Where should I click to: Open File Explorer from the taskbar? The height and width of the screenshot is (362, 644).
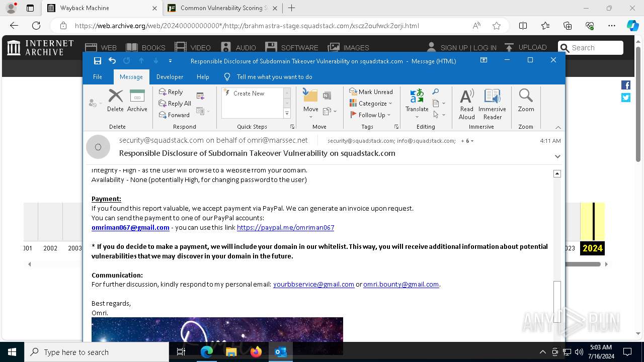click(x=231, y=352)
